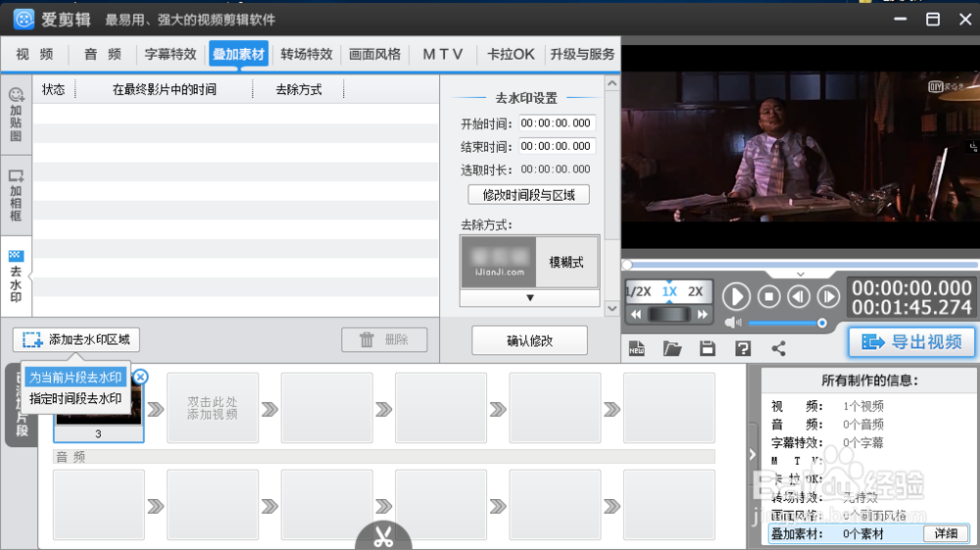Open the 升级与服务 tab
The image size is (980, 550).
pos(582,54)
